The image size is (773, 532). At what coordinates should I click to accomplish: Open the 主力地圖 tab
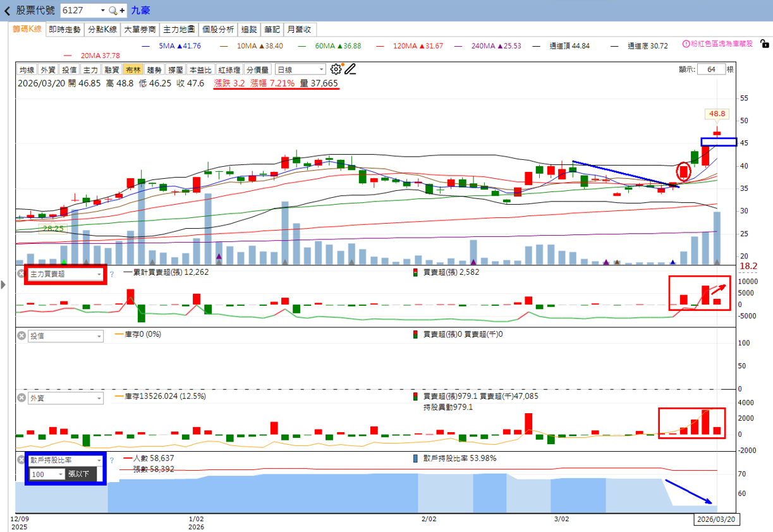coord(179,30)
